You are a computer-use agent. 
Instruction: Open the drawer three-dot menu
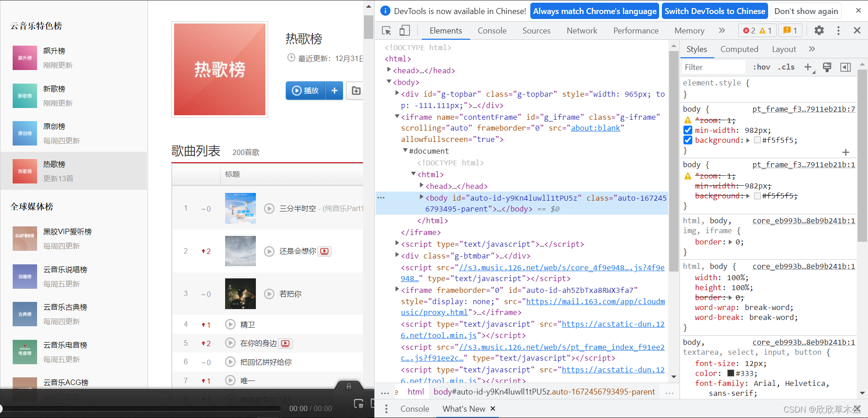[x=386, y=409]
